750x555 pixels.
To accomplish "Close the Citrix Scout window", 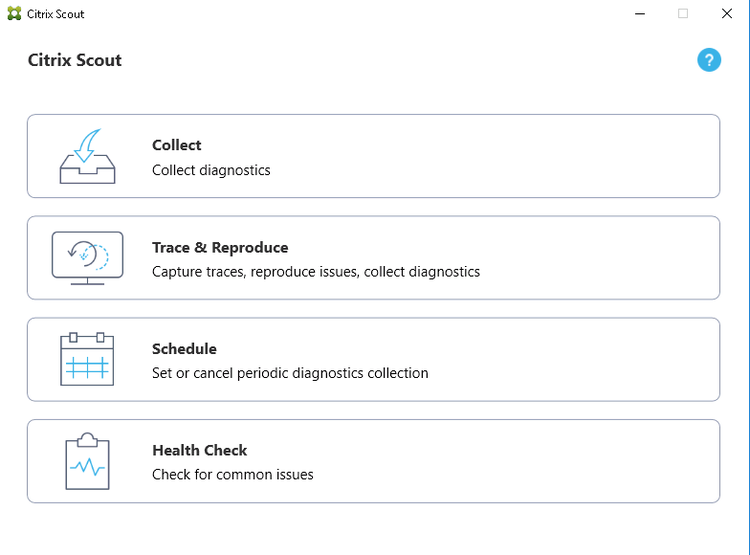I will (x=727, y=14).
